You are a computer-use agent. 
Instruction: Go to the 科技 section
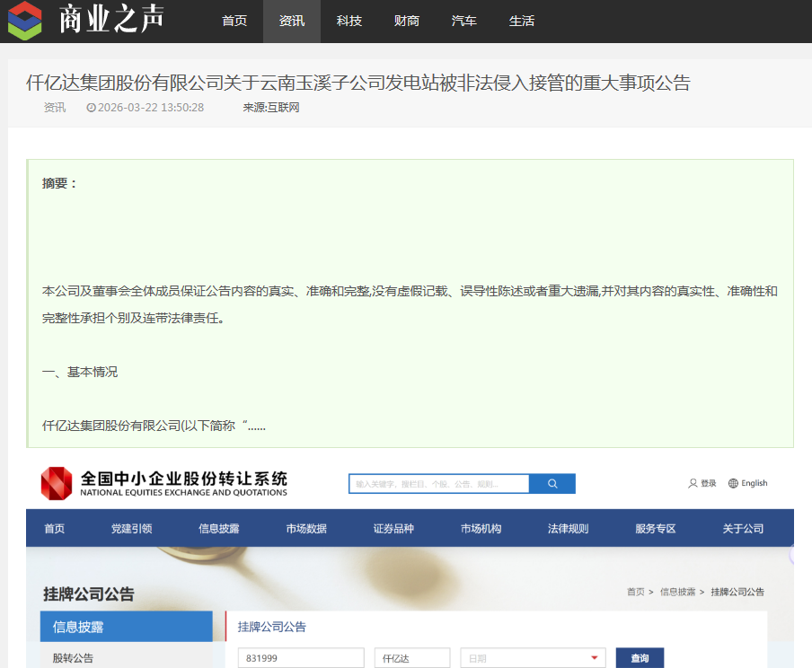point(349,21)
